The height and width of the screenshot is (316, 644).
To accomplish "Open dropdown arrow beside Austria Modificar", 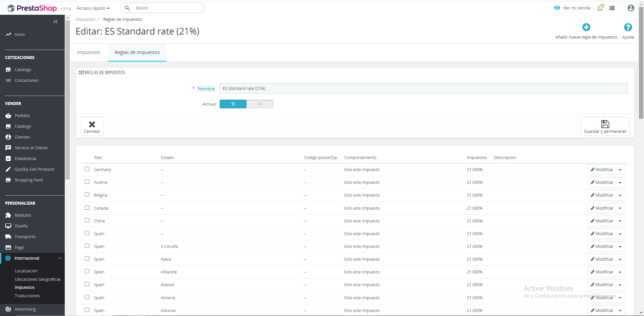I will click(620, 182).
